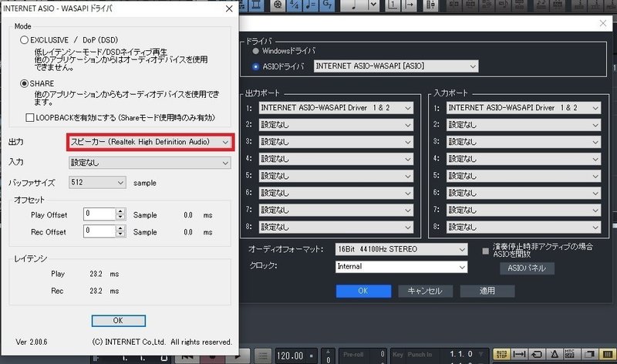Open the バッファサイズ 512 dropdown
The width and height of the screenshot is (617, 364).
pyautogui.click(x=97, y=183)
